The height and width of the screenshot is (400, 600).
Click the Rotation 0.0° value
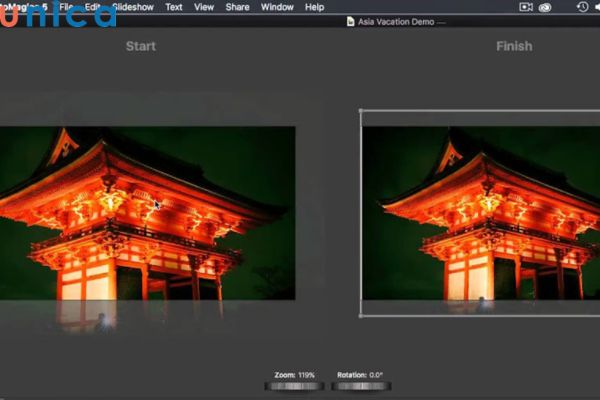376,375
